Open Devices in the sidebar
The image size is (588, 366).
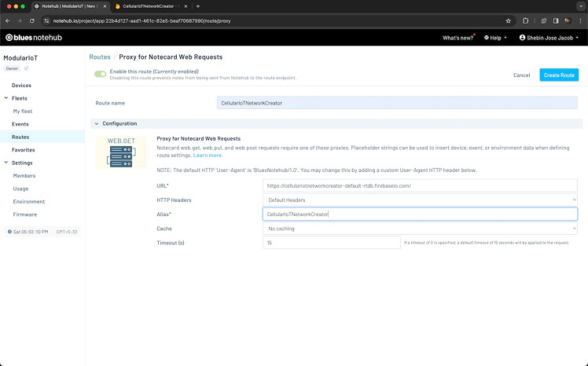pyautogui.click(x=21, y=86)
